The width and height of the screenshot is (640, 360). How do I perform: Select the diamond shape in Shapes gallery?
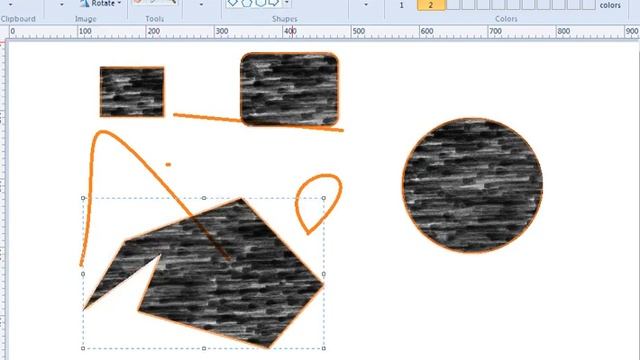click(x=233, y=2)
